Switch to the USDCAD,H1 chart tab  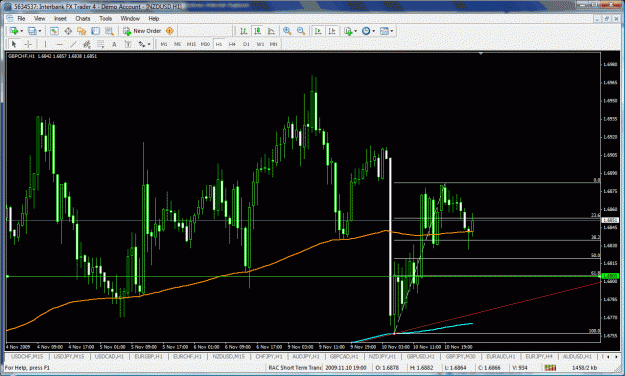coord(109,356)
